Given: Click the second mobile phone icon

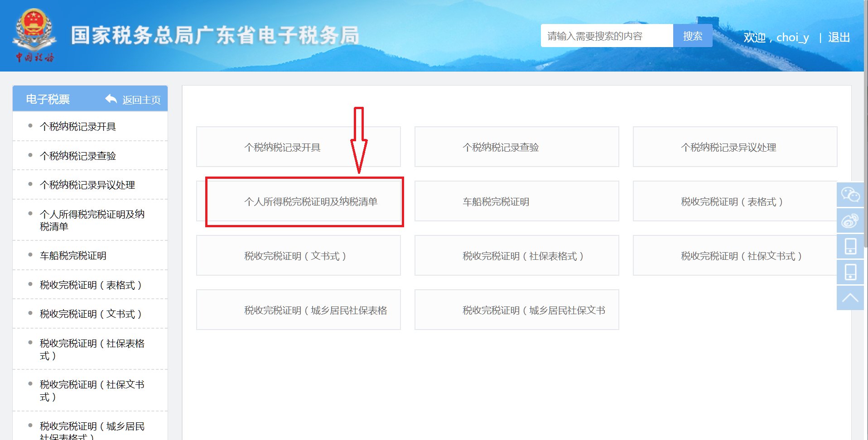Looking at the screenshot, I should (x=851, y=272).
